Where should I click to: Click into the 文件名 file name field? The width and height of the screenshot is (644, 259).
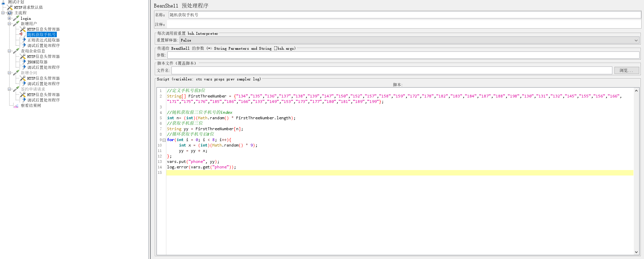[392, 70]
